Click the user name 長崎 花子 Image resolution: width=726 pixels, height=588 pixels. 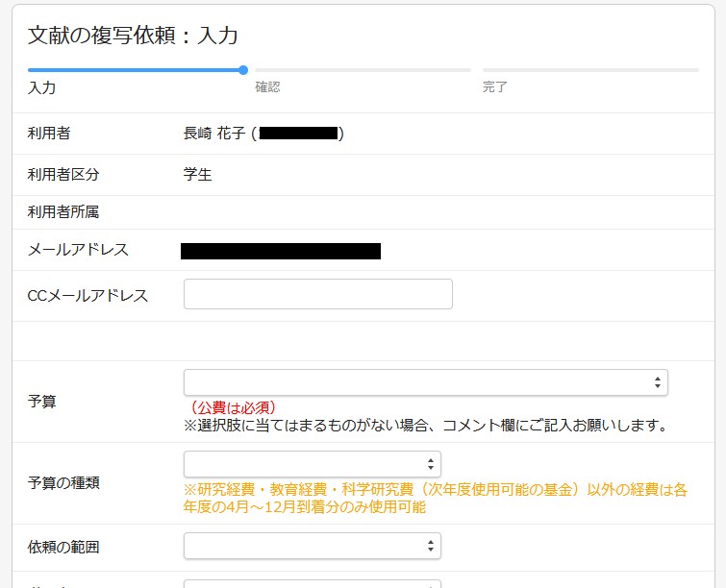point(214,134)
